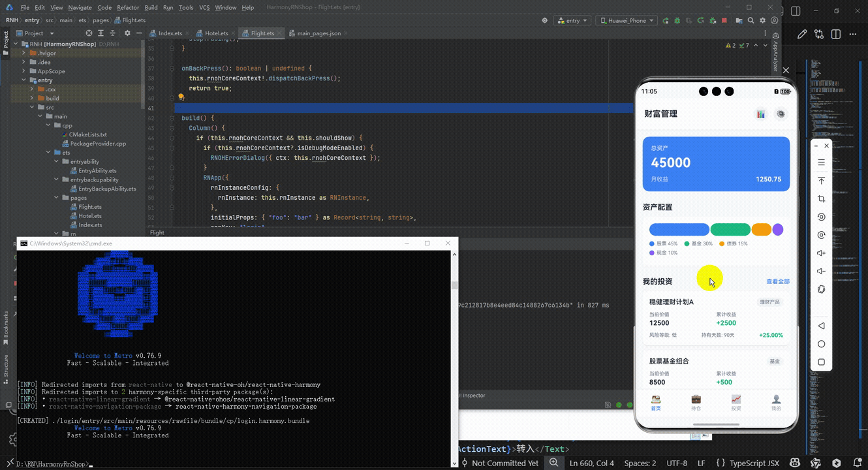Viewport: 868px width, 470px height.
Task: Click the yellow lightbulb intention icon in the editor
Action: pos(181,97)
